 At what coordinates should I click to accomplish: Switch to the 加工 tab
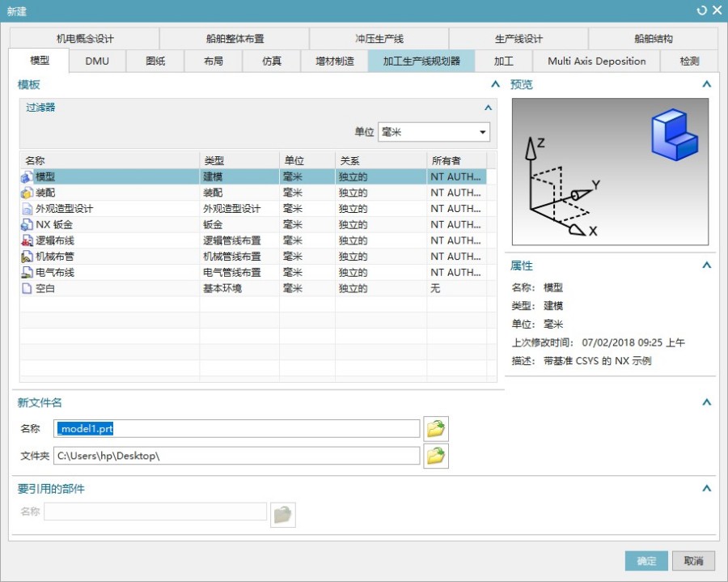[504, 61]
